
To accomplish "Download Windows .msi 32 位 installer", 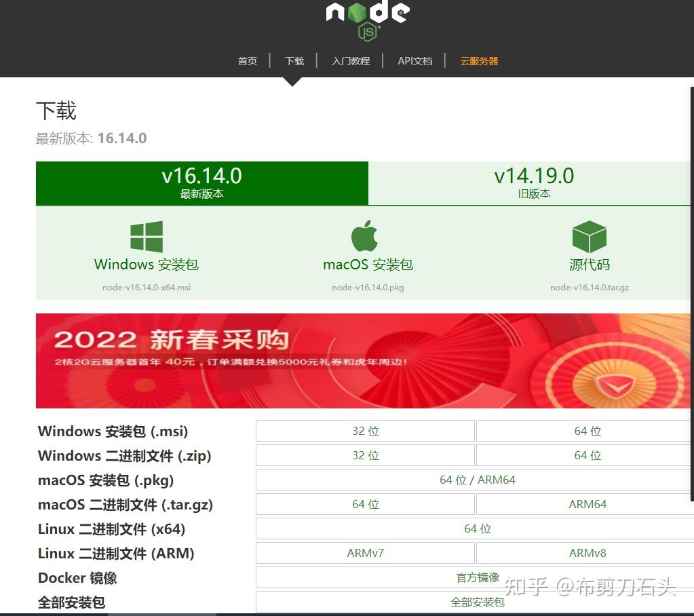I will (365, 431).
